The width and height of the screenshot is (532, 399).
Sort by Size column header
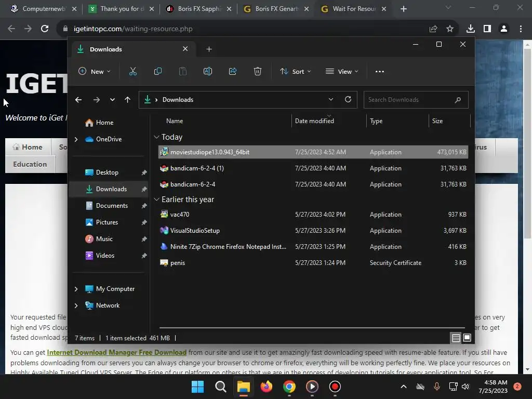437,121
